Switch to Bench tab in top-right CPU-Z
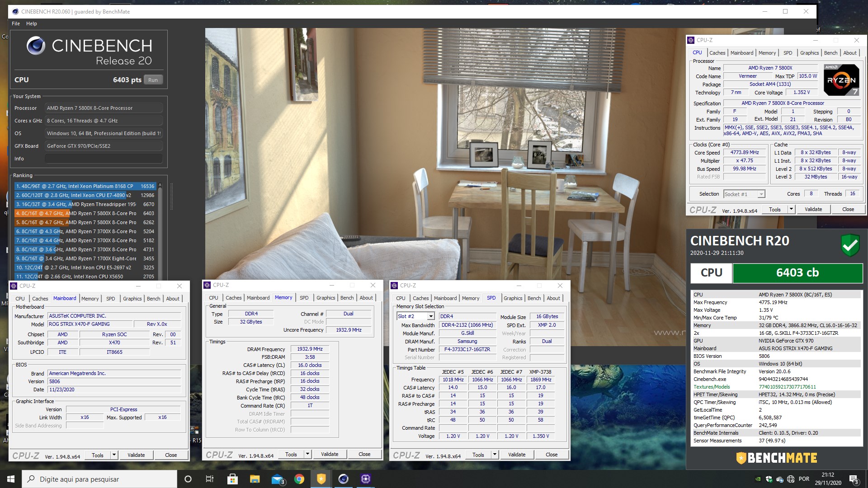Screen dimensions: 868x488 (830, 53)
